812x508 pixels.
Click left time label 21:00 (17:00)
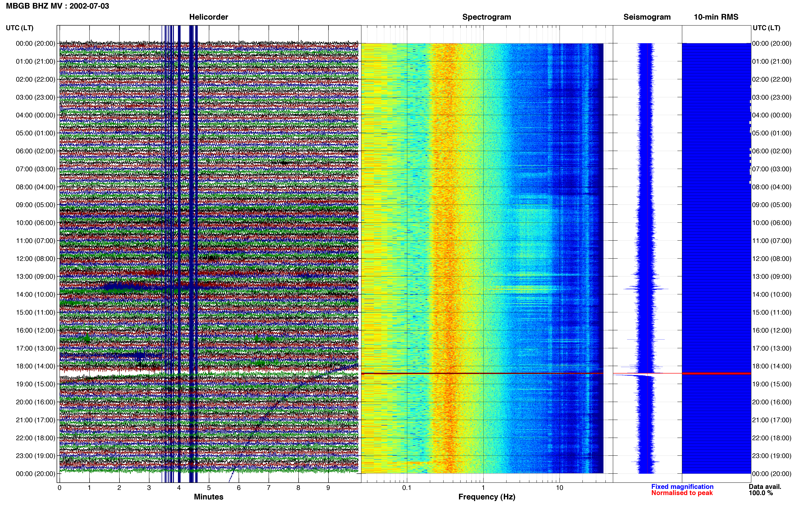(36, 420)
